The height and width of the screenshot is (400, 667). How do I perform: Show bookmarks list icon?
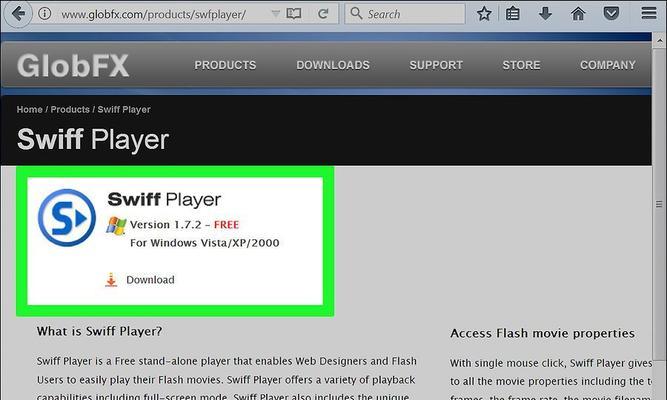[513, 14]
